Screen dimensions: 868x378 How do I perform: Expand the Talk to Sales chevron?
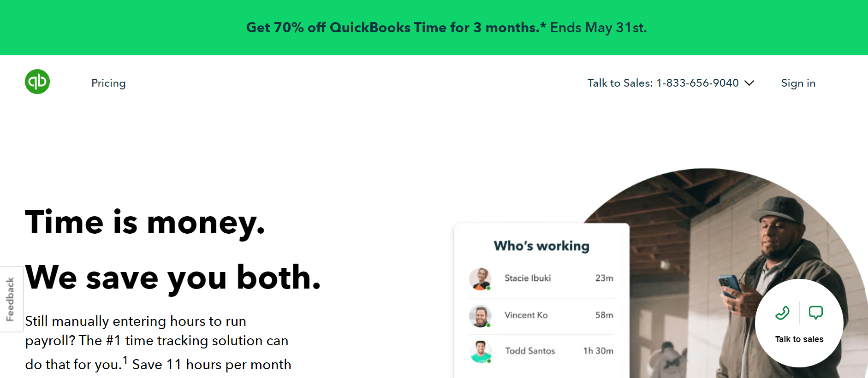(x=749, y=83)
